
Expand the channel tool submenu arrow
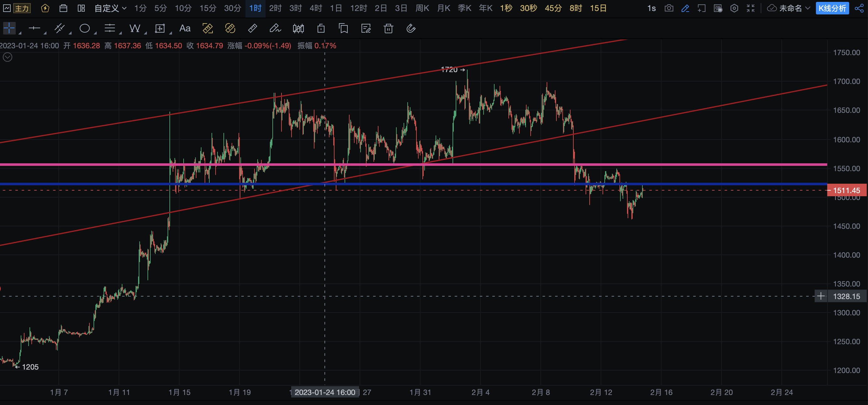70,33
